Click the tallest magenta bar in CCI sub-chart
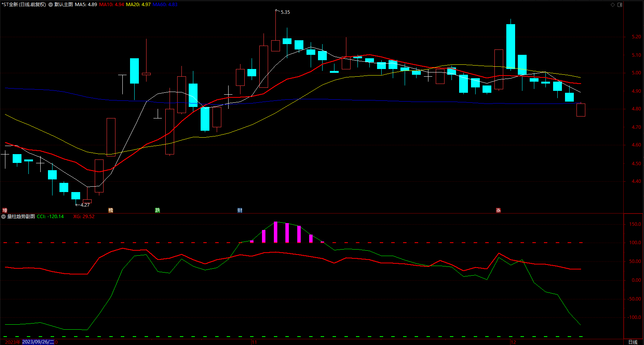 [x=275, y=232]
